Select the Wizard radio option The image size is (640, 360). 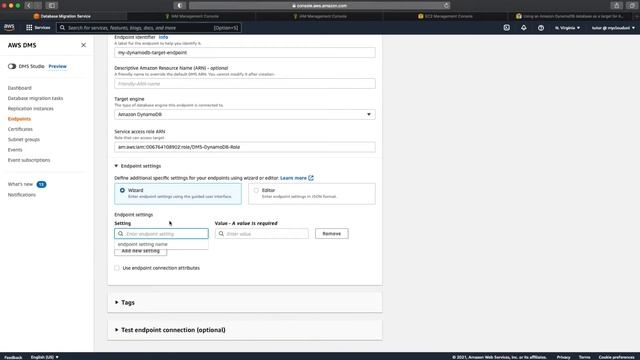click(122, 190)
